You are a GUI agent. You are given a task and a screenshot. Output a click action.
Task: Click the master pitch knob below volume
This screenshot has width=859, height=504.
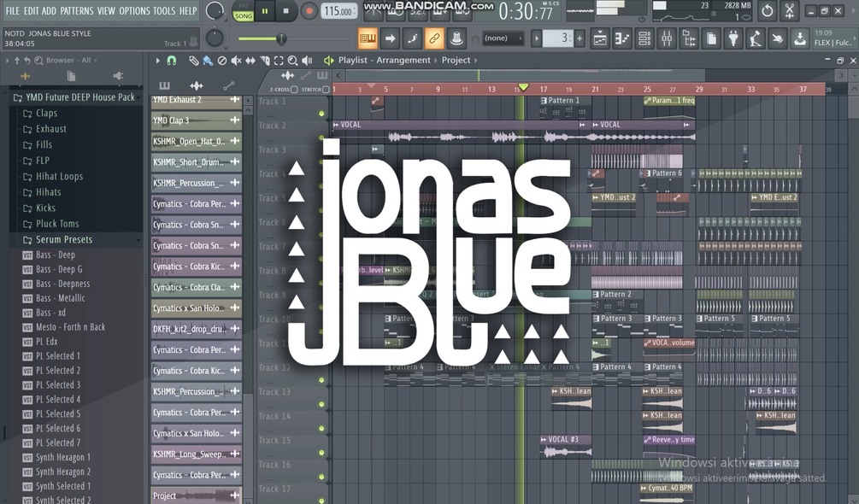[x=215, y=38]
